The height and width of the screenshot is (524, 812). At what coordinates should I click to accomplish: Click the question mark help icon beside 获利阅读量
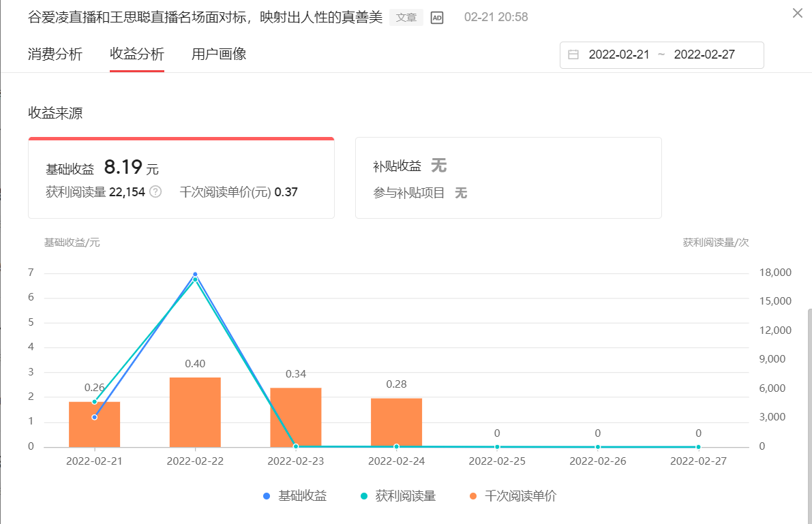tap(155, 193)
